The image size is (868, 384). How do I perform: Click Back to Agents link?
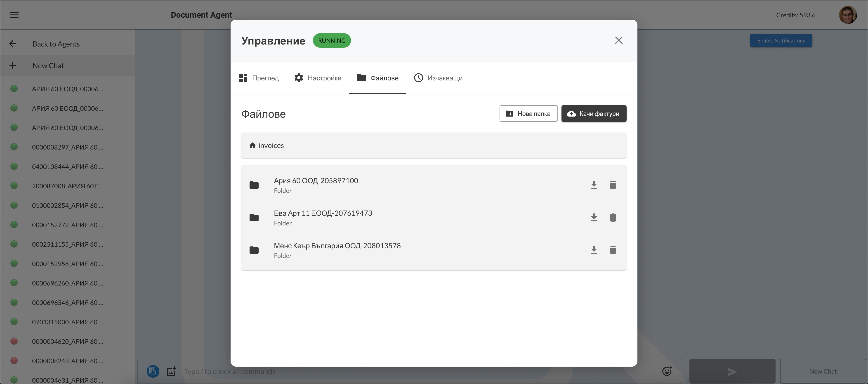[56, 44]
